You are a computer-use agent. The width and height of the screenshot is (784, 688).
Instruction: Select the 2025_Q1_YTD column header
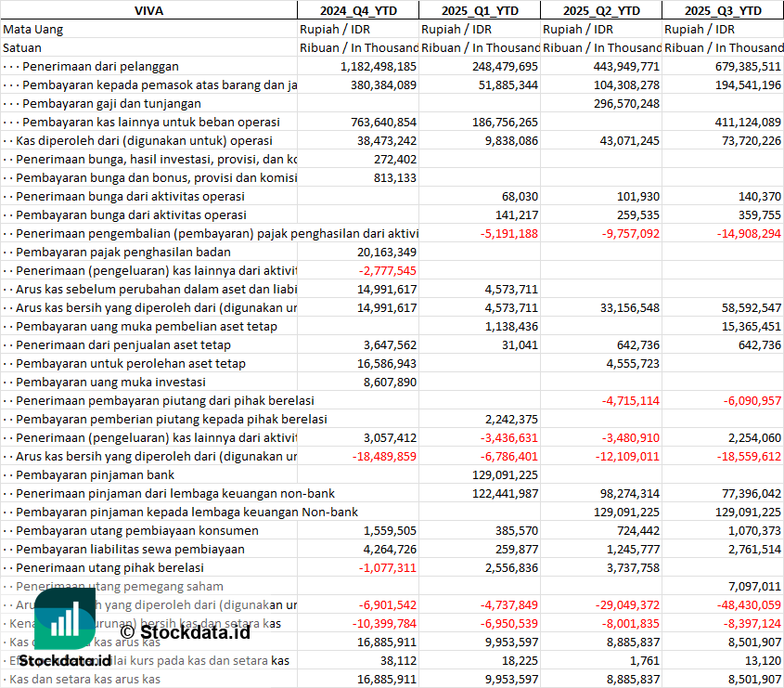click(x=480, y=10)
